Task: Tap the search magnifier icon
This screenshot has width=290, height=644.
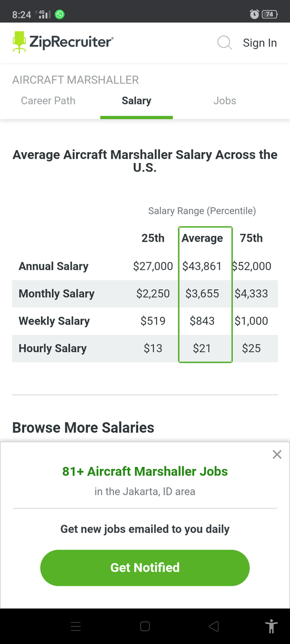Action: 224,43
